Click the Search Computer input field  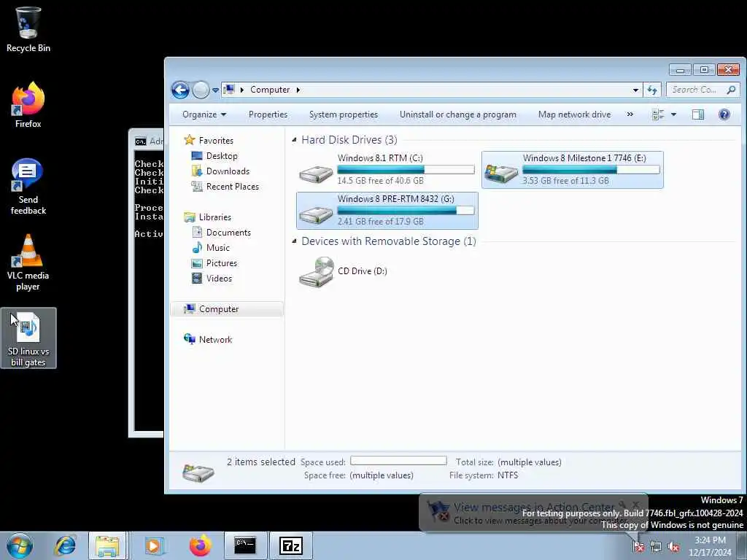696,90
